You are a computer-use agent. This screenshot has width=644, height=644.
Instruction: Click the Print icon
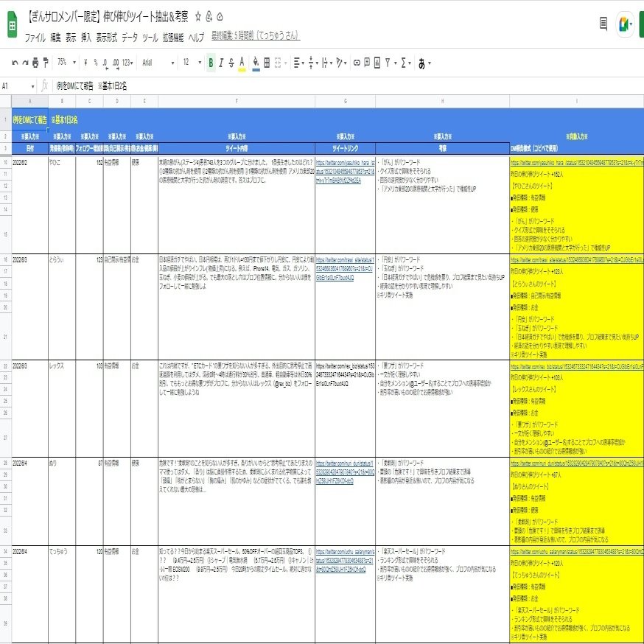coord(35,63)
